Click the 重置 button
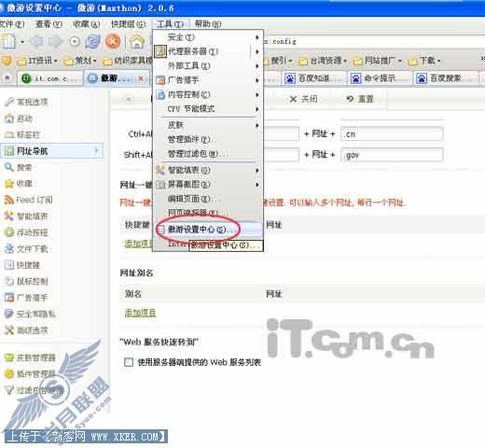485x448 pixels. pyautogui.click(x=360, y=99)
